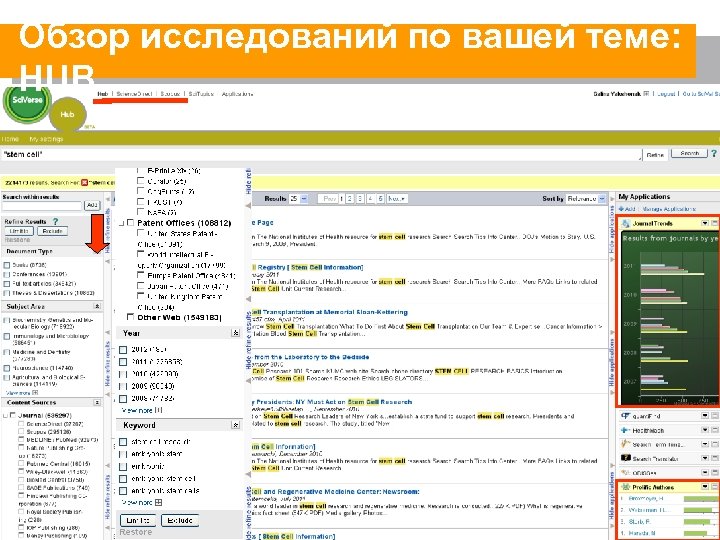Open Search Translator options dropdown arrow

(x=705, y=458)
